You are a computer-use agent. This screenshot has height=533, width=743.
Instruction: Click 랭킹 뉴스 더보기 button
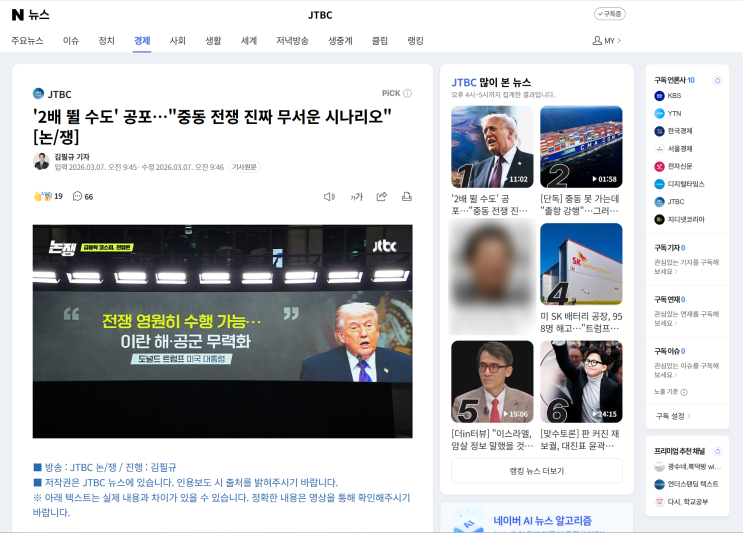(536, 471)
